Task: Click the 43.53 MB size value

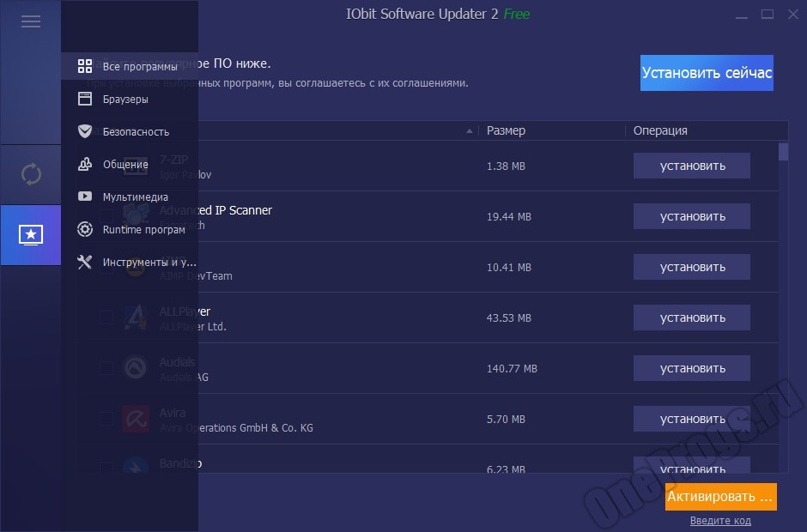Action: pyautogui.click(x=508, y=318)
